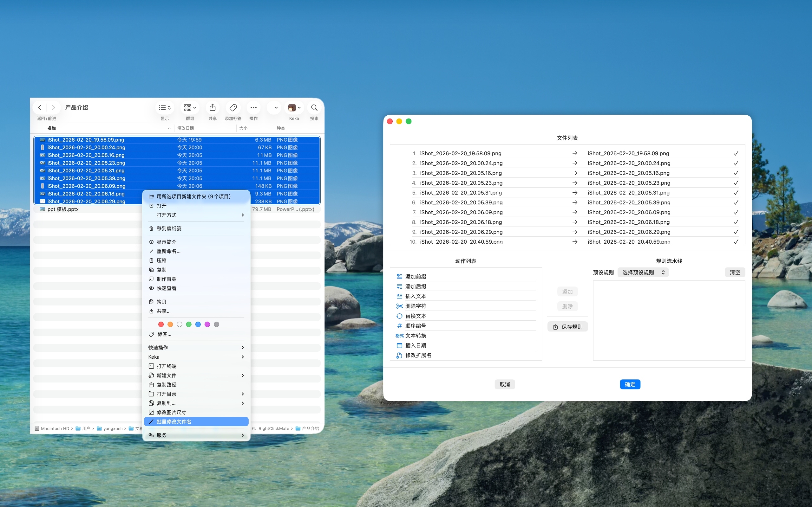
Task: Uncheck iShot_2026-02-20_19.58.09.png in the file list
Action: point(736,153)
